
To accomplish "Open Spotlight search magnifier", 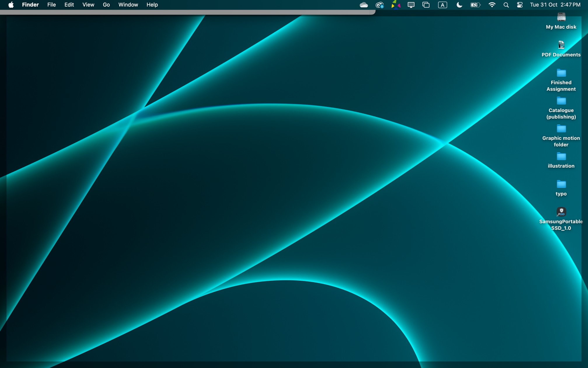I will [x=506, y=5].
